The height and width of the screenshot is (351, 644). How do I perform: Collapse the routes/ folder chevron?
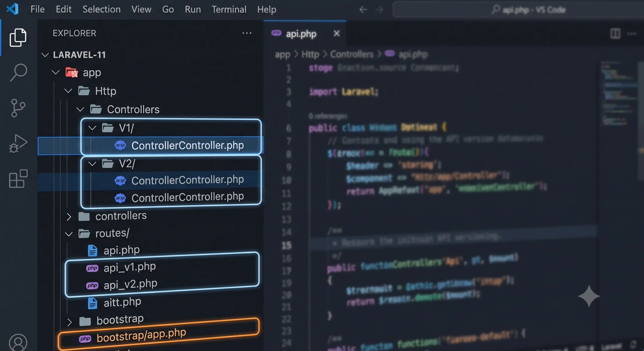coord(69,234)
